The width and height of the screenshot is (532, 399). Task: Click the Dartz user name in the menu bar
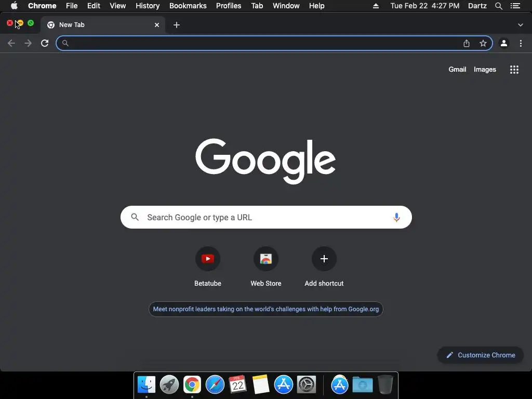477,6
